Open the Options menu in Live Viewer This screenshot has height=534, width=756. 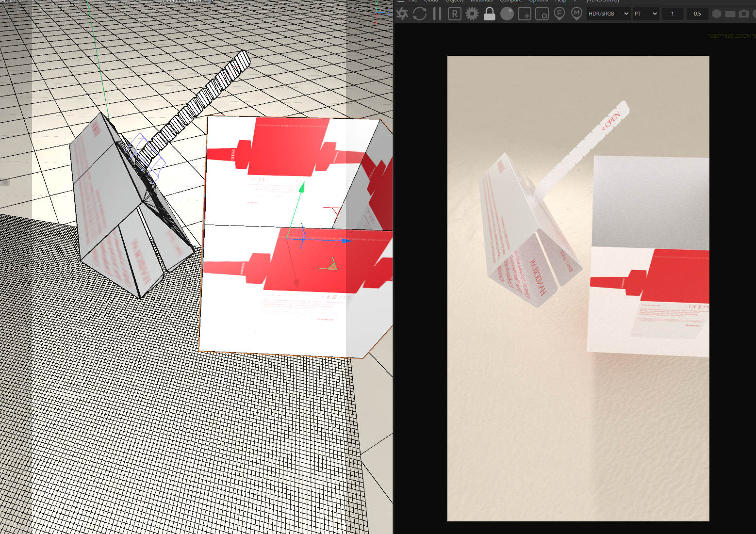tap(538, 1)
